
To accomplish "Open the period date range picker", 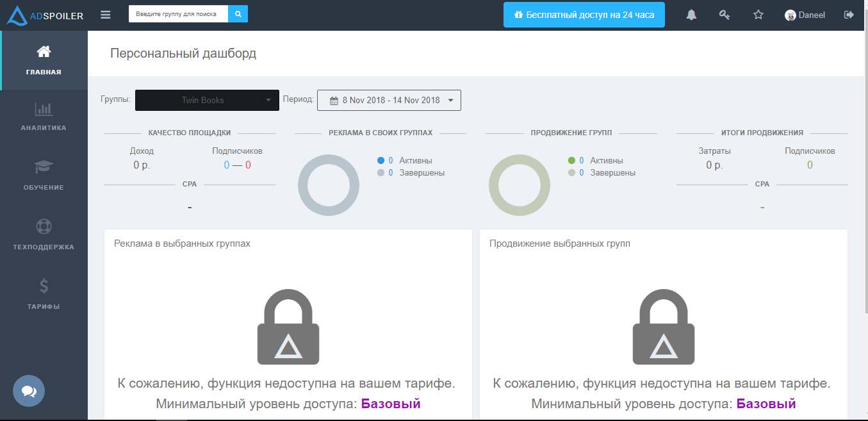I will click(x=389, y=100).
